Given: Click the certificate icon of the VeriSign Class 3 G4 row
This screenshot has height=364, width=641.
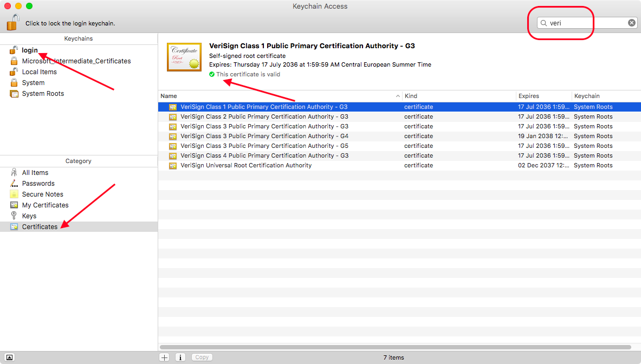Looking at the screenshot, I should click(173, 136).
